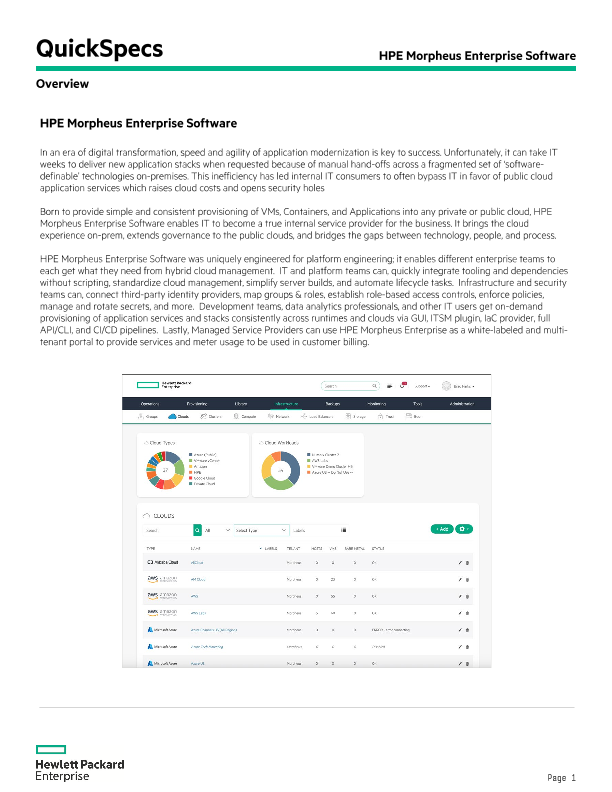The width and height of the screenshot is (612, 792).
Task: Open the Provisioning menu in dark navbar
Action: (197, 404)
